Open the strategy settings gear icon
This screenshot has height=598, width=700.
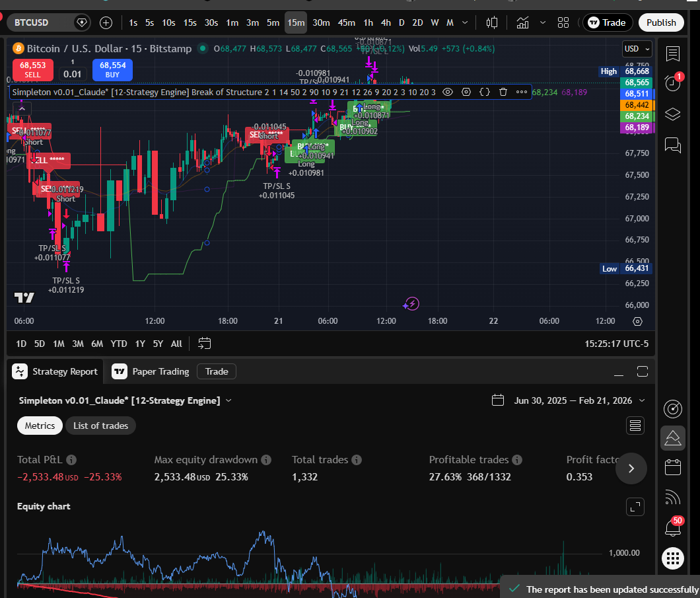(466, 92)
